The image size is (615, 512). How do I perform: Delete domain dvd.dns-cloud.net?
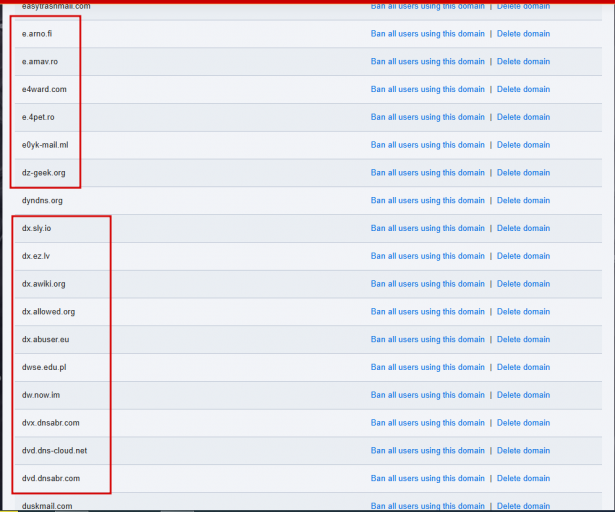(x=523, y=452)
